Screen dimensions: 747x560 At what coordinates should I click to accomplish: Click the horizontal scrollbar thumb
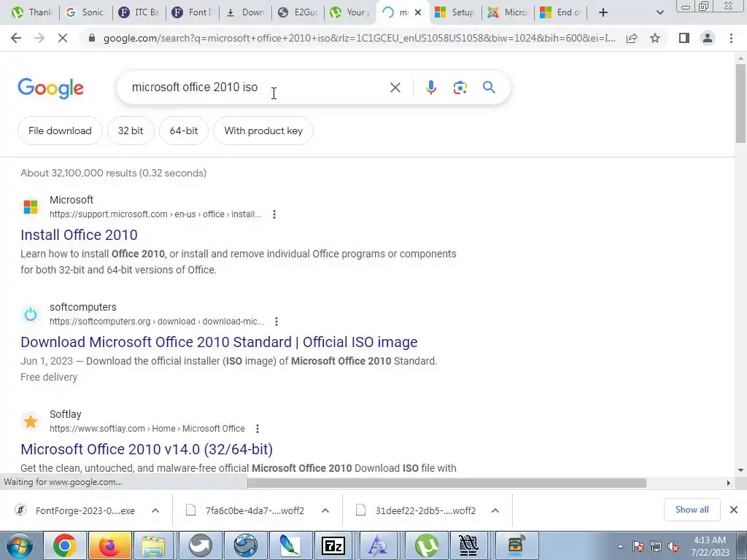(x=446, y=483)
